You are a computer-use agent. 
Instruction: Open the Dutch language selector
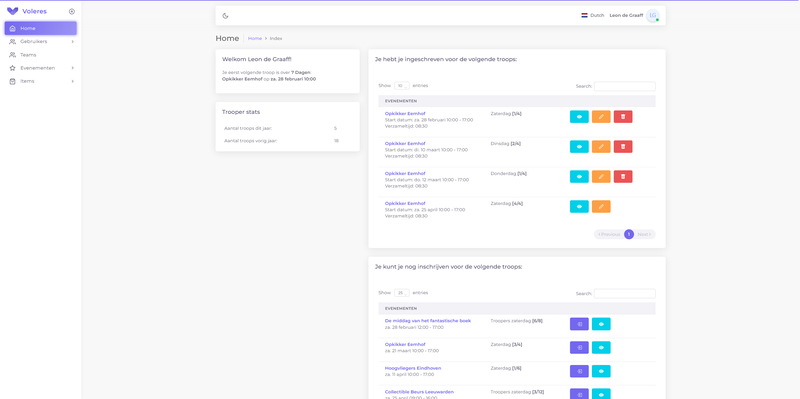pos(592,15)
